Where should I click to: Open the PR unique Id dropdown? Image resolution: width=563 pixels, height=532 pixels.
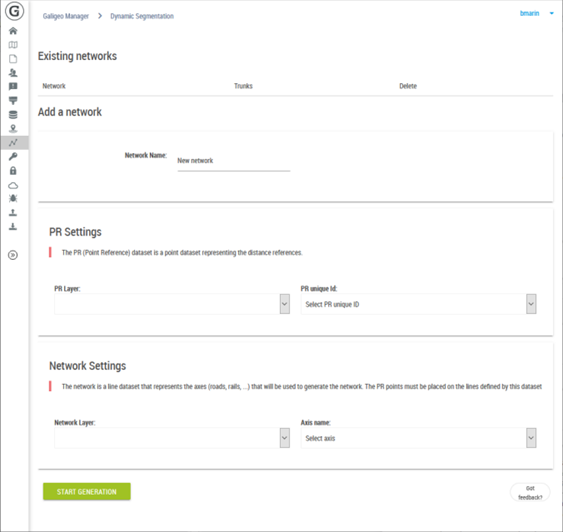[419, 304]
